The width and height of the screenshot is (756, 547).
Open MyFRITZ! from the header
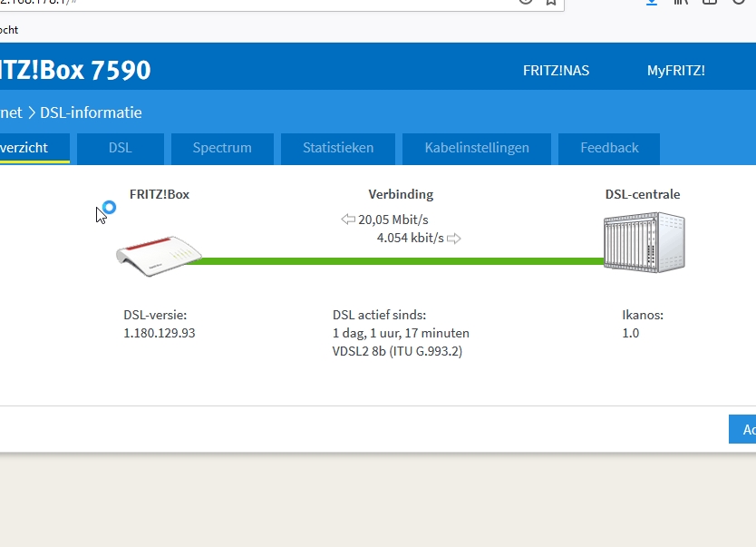(675, 71)
